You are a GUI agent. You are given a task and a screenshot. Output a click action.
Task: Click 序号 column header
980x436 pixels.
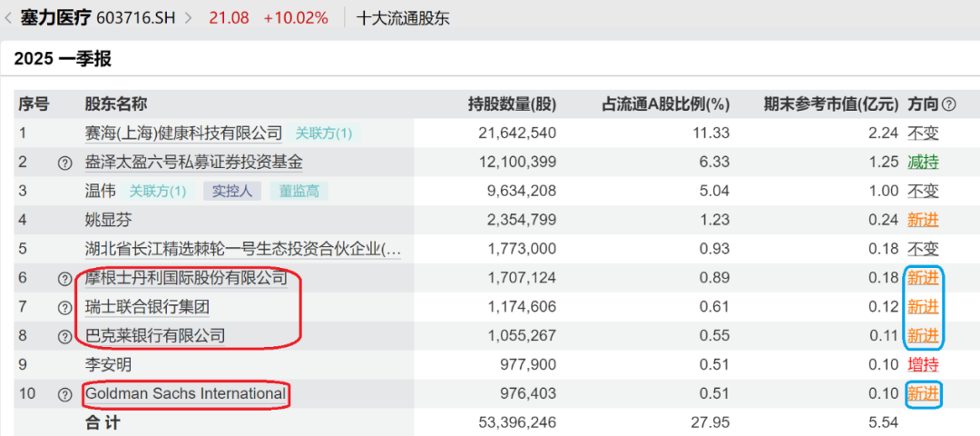[x=34, y=104]
